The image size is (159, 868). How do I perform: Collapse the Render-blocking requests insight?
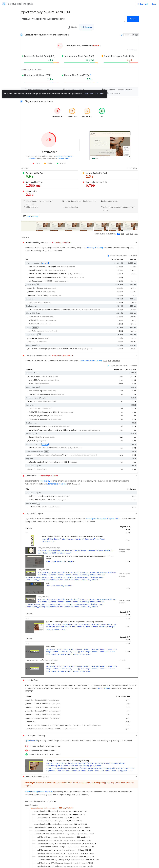[x=136, y=243]
